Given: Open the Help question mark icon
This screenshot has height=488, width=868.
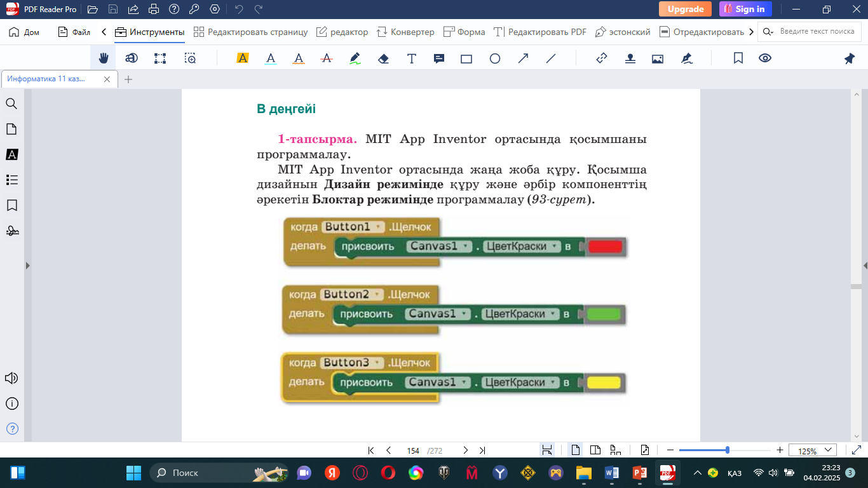Looking at the screenshot, I should pos(174,9).
